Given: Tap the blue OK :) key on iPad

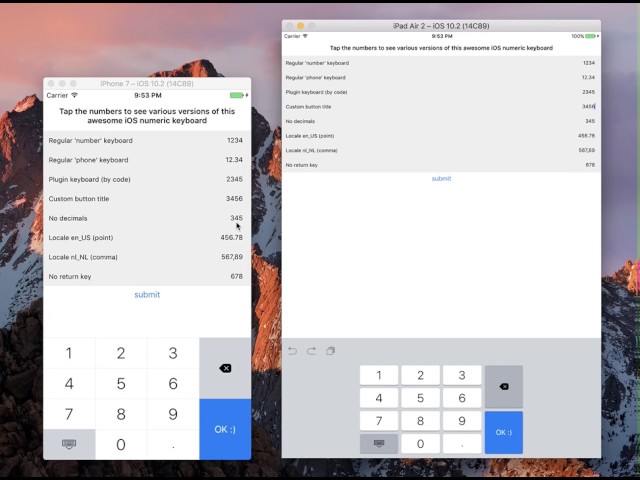Looking at the screenshot, I should (x=504, y=432).
